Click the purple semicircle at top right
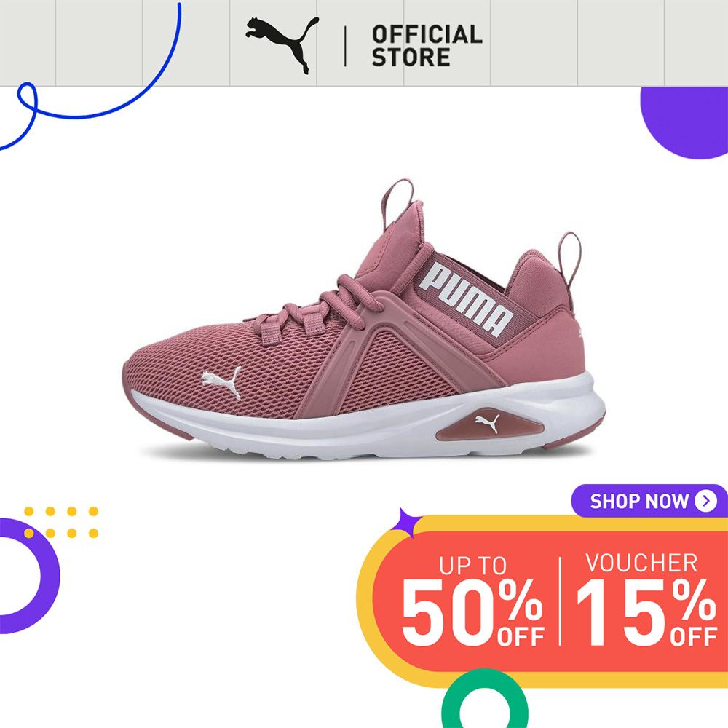 [684, 123]
